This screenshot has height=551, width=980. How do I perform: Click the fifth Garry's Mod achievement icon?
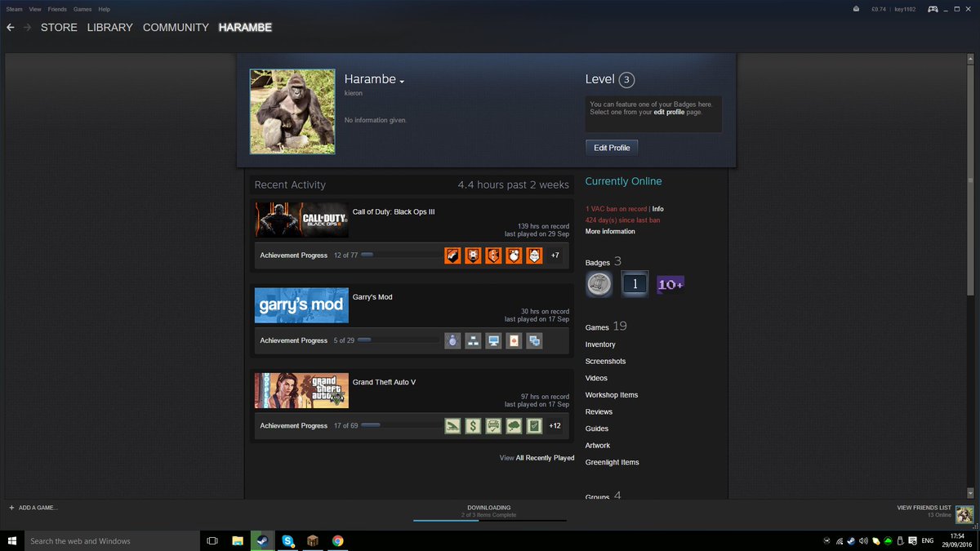click(x=534, y=340)
